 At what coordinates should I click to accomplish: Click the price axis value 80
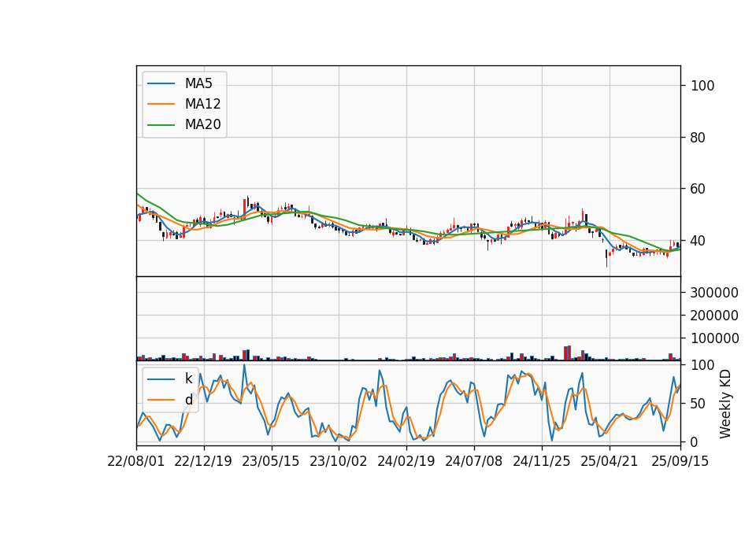coord(698,138)
